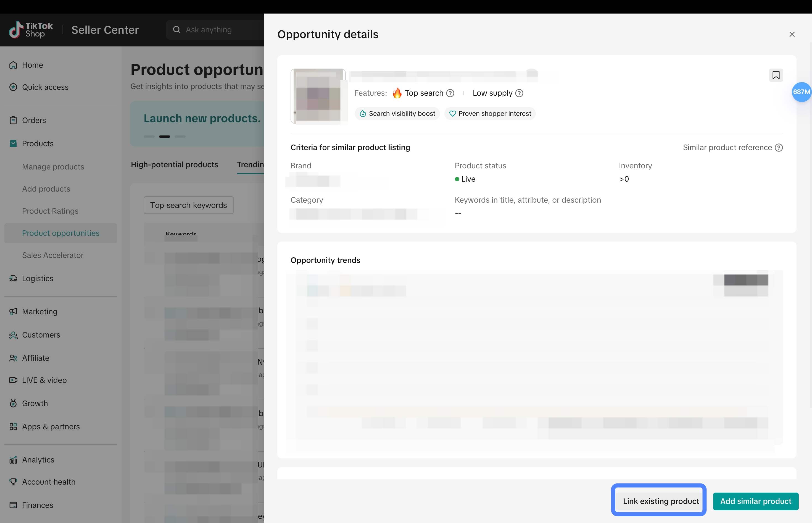
Task: Click the LIVE & video camera icon
Action: (x=13, y=380)
